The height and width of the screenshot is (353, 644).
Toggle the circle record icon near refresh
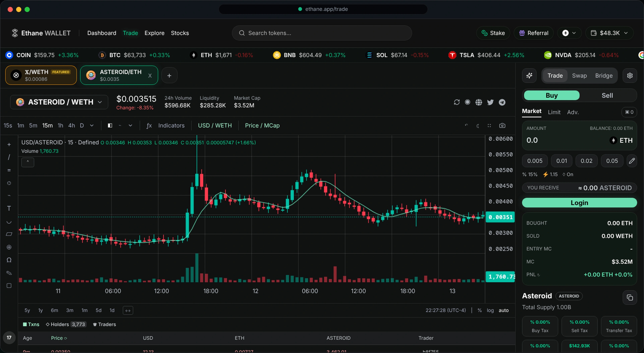[468, 102]
